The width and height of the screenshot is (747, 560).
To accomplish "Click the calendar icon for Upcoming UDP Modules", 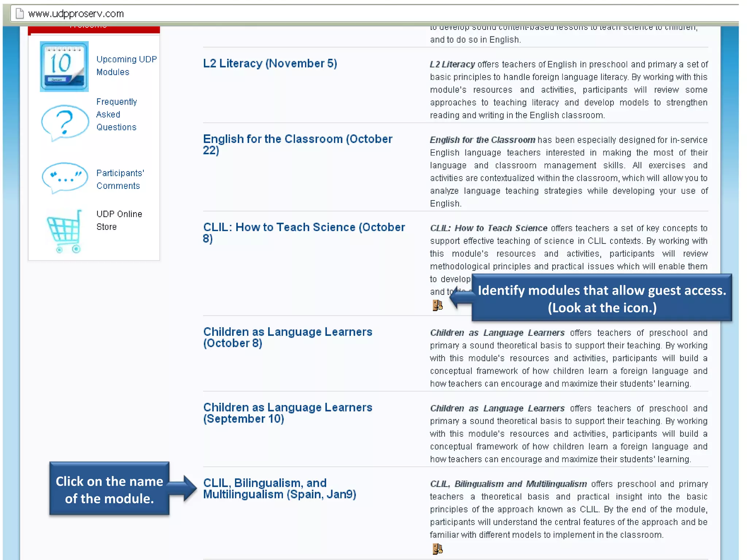I will pos(64,66).
